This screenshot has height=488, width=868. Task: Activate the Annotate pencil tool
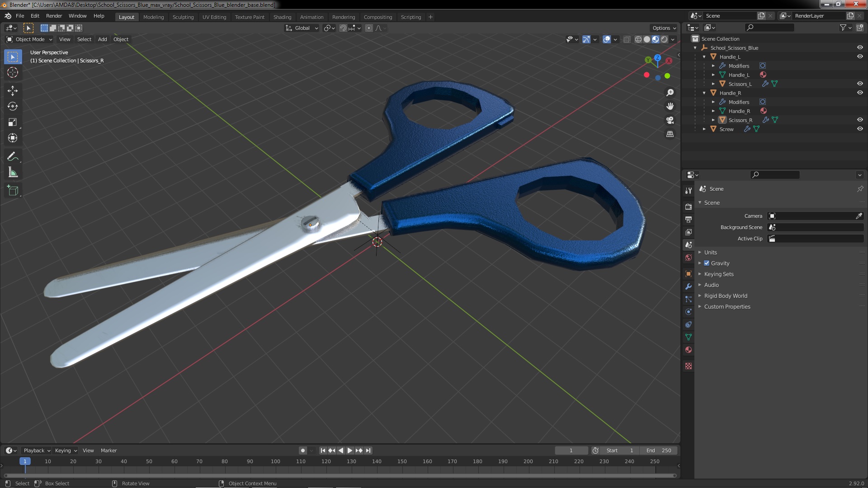click(12, 157)
